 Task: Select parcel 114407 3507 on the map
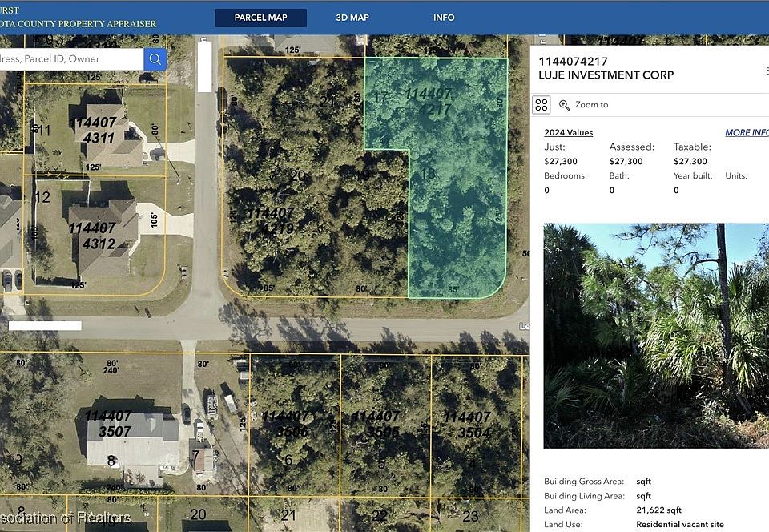click(109, 424)
